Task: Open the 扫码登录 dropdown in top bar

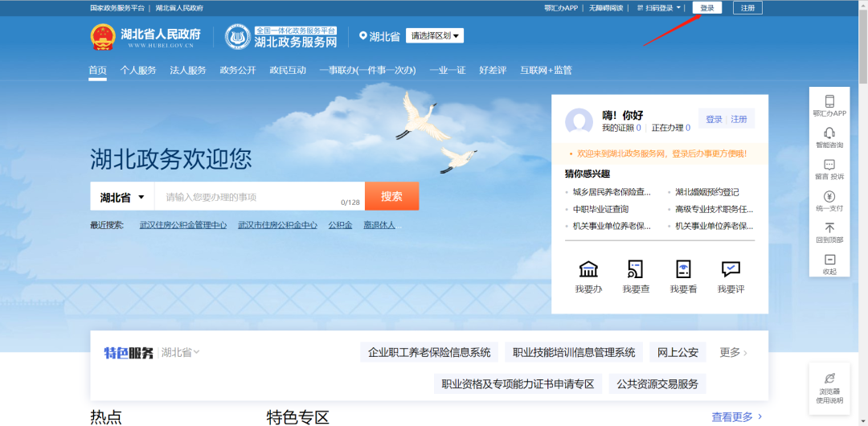Action: [x=659, y=8]
